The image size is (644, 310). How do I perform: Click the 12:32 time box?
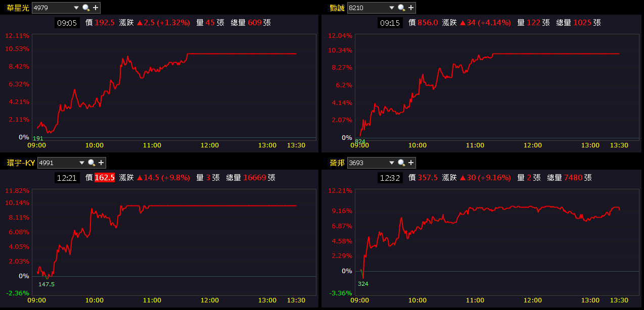pyautogui.click(x=390, y=178)
